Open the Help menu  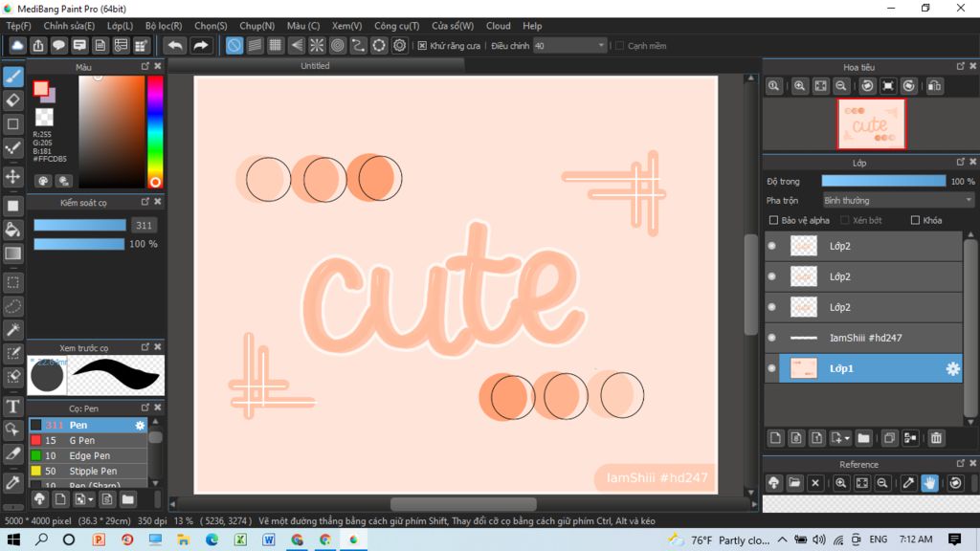pyautogui.click(x=532, y=26)
